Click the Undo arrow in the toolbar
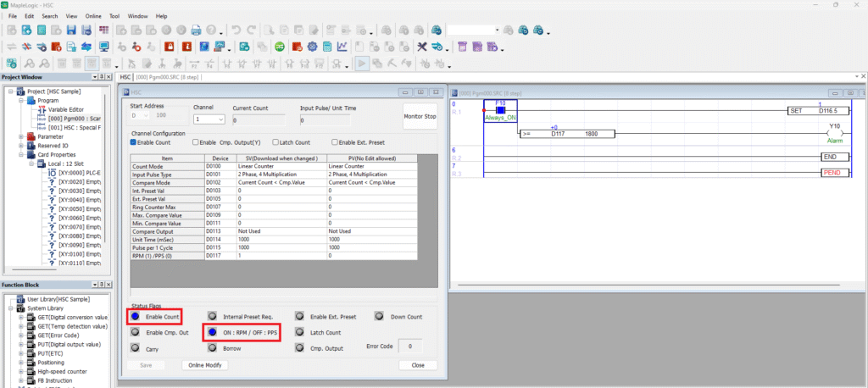The height and width of the screenshot is (388, 868). pos(236,30)
